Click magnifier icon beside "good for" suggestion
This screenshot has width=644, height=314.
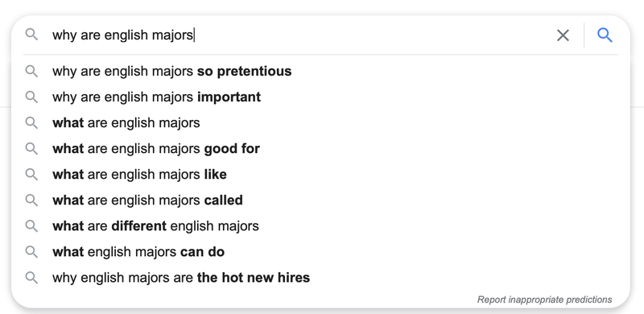tap(31, 148)
